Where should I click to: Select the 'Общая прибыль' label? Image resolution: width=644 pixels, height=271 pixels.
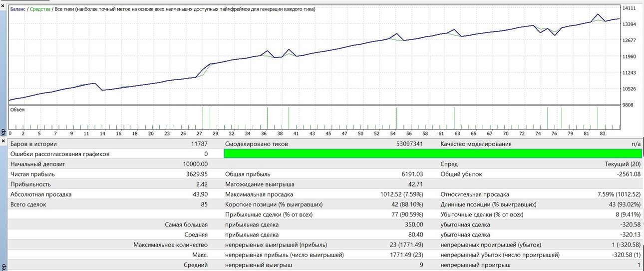(x=248, y=174)
